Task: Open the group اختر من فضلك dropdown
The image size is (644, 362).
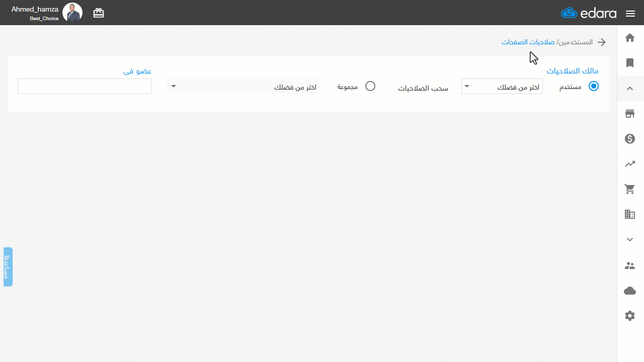Action: click(243, 86)
